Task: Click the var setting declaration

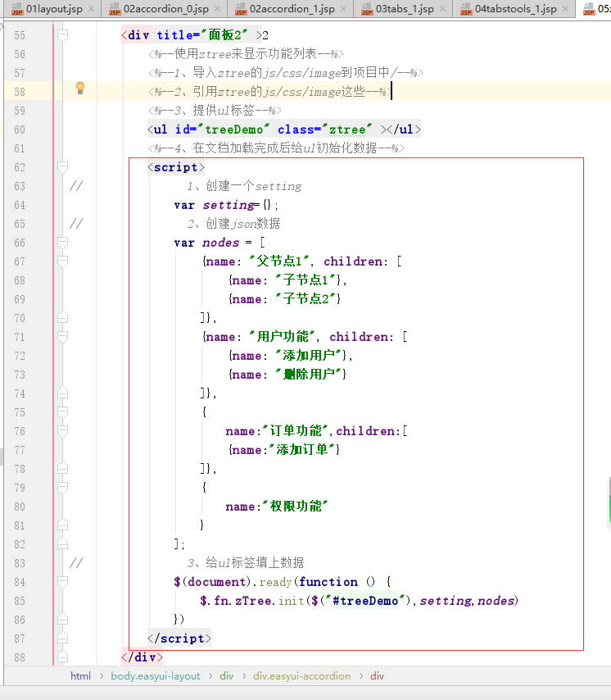Action: [x=226, y=205]
